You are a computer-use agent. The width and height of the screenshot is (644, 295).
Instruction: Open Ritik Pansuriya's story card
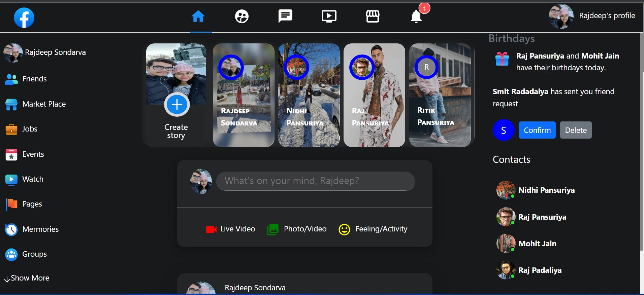point(440,95)
